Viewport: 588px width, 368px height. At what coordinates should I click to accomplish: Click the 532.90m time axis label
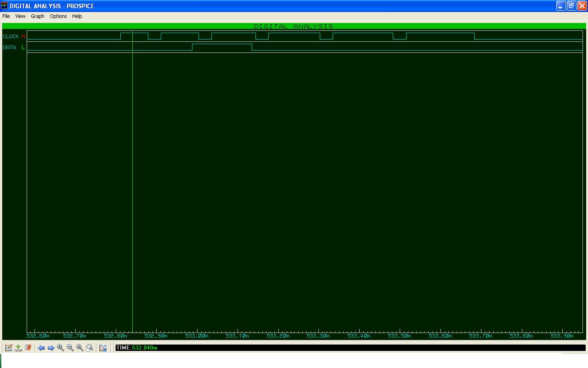[x=156, y=336]
